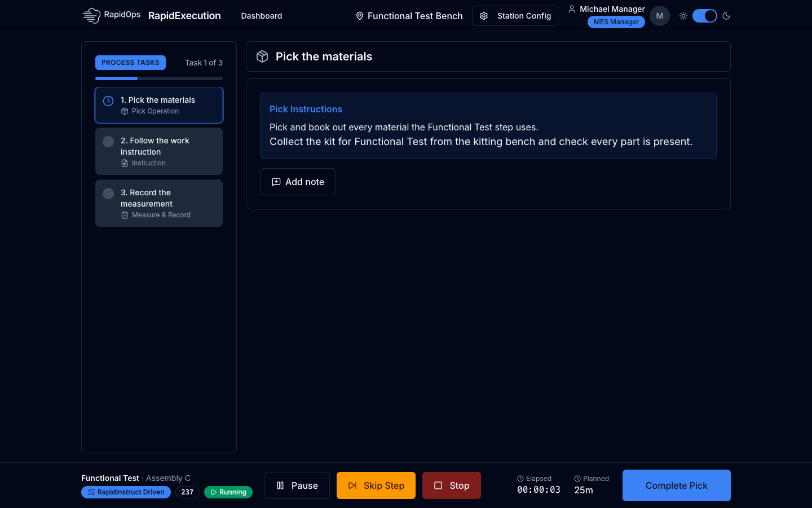Screen dimensions: 812x508
Task: Click the RapidInstruct Driven badge
Action: click(x=126, y=492)
